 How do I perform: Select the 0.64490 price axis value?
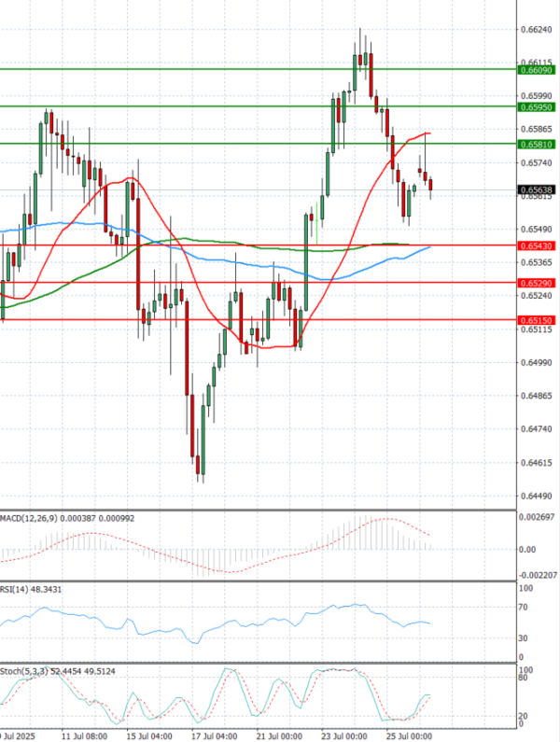pos(537,496)
